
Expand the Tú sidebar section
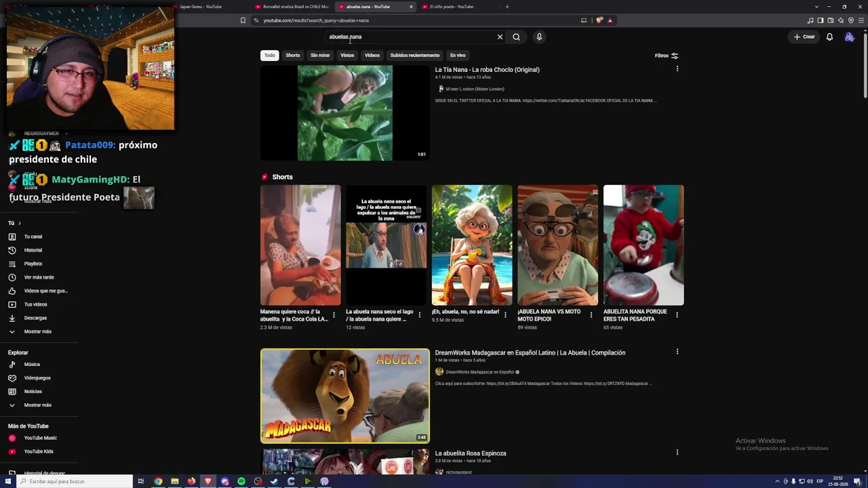[x=14, y=223]
